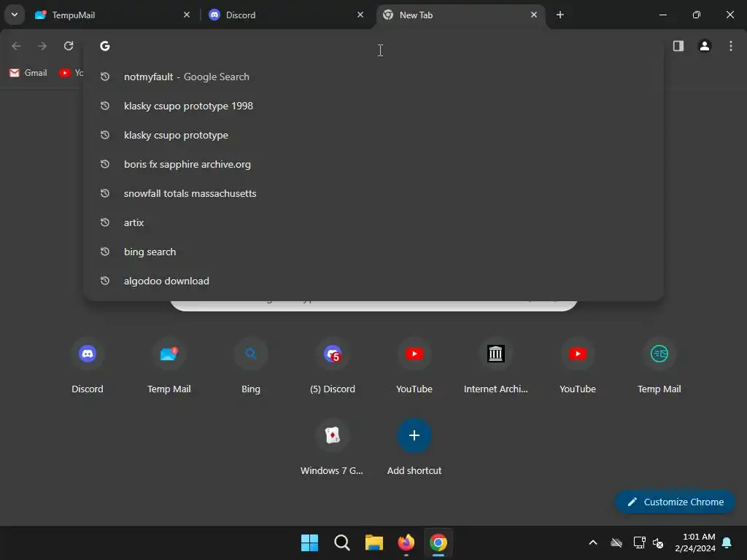The image size is (747, 560).
Task: Choose suggestion klasky csupo prototype 1998
Action: pos(373,106)
